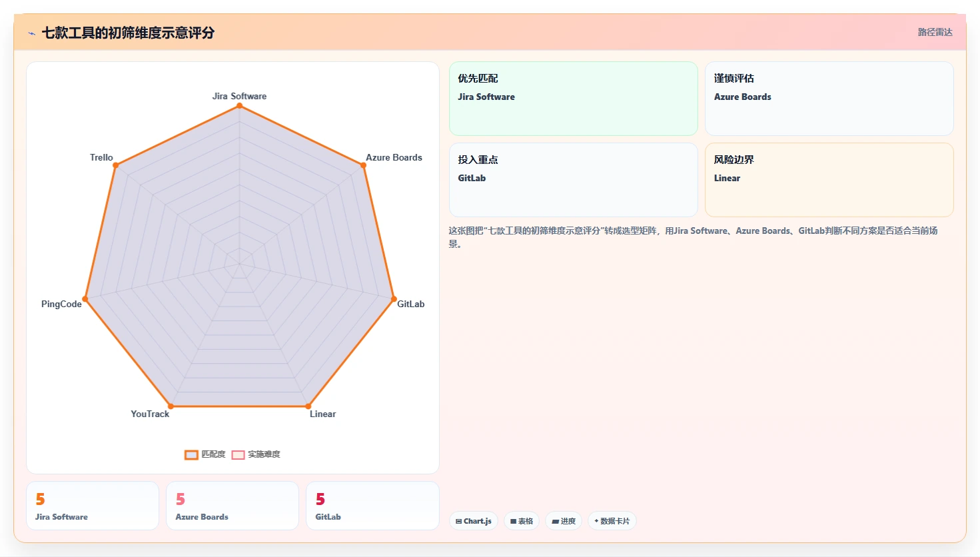Click the YouTrack radar data point
This screenshot has width=980, height=557.
click(x=171, y=406)
